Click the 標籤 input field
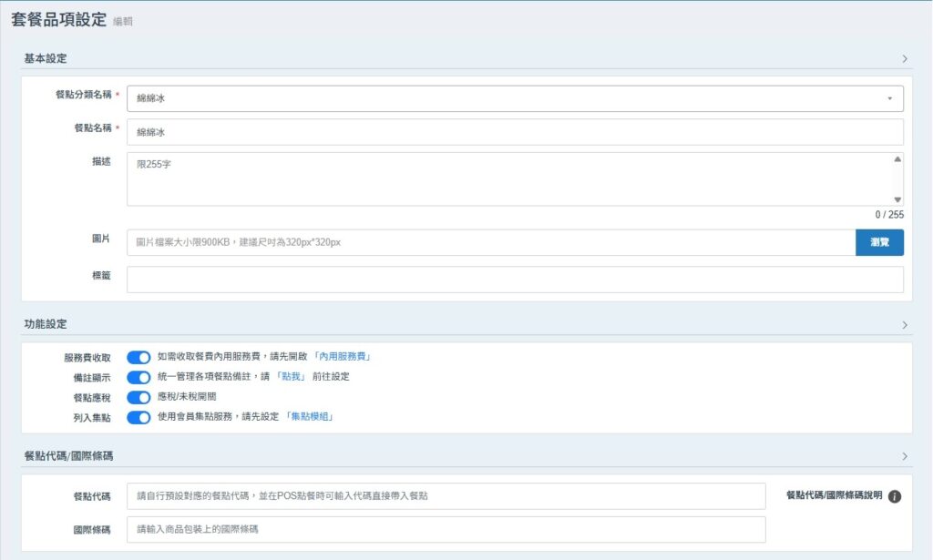This screenshot has width=933, height=560. [515, 280]
